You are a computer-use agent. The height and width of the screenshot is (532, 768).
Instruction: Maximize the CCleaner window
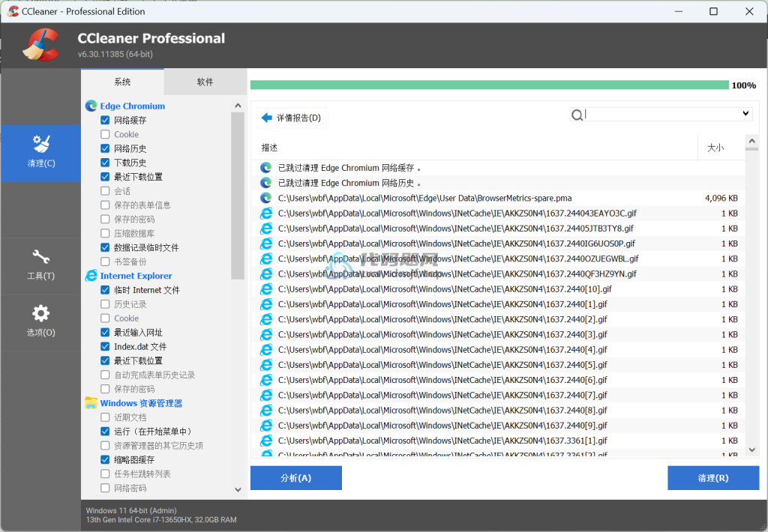pyautogui.click(x=714, y=11)
